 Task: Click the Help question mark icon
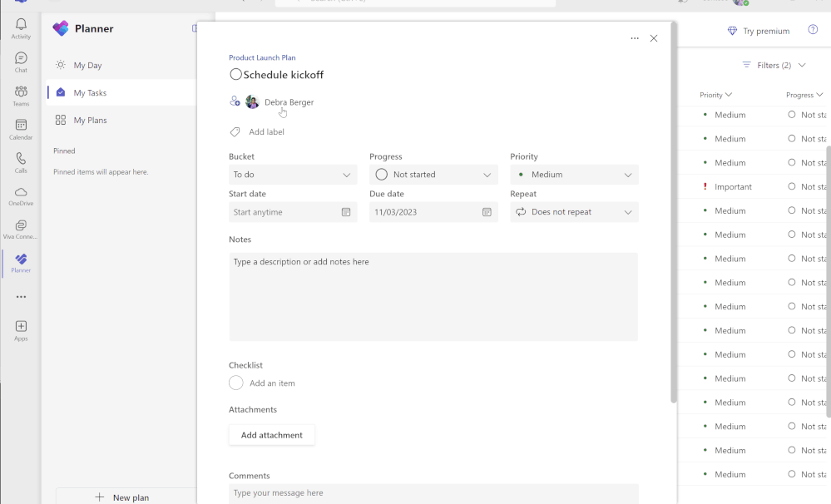pyautogui.click(x=812, y=30)
